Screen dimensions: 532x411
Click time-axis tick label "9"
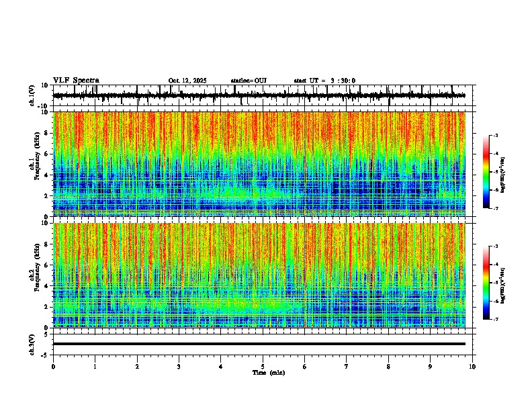point(430,367)
